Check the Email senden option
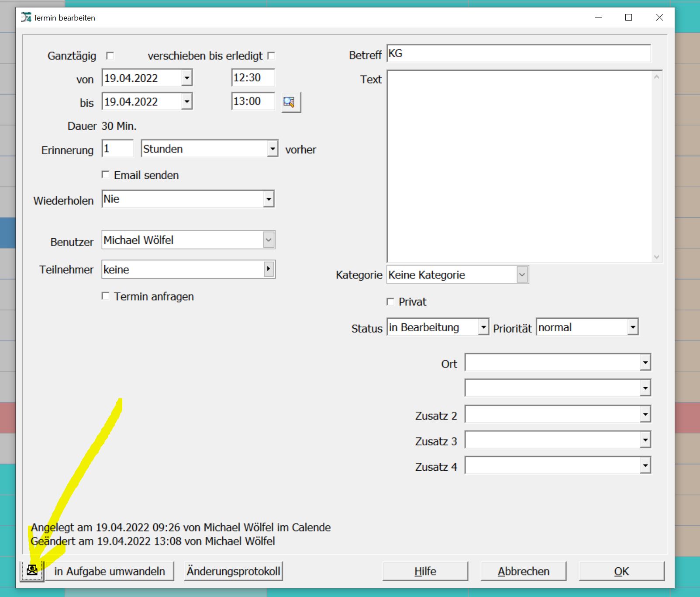The width and height of the screenshot is (700, 597). (106, 175)
